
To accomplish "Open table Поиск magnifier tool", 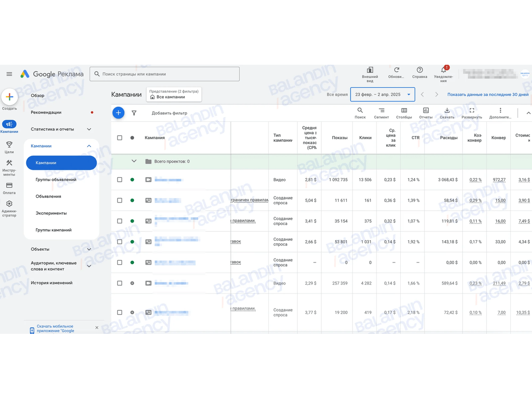I will point(360,110).
